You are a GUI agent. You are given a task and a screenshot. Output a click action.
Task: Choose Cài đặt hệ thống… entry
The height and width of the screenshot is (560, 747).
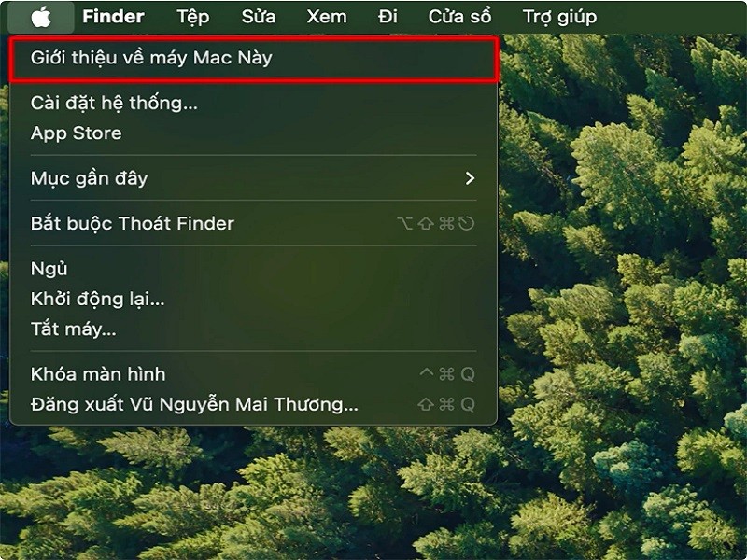(x=253, y=103)
